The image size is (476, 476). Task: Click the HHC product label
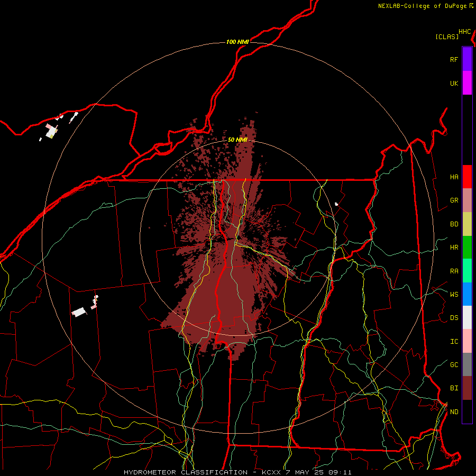pyautogui.click(x=465, y=32)
